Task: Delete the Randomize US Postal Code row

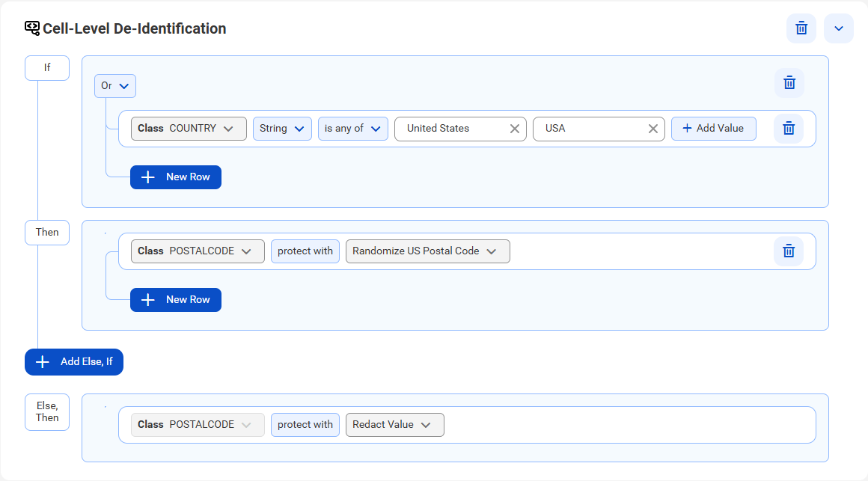Action: point(789,251)
